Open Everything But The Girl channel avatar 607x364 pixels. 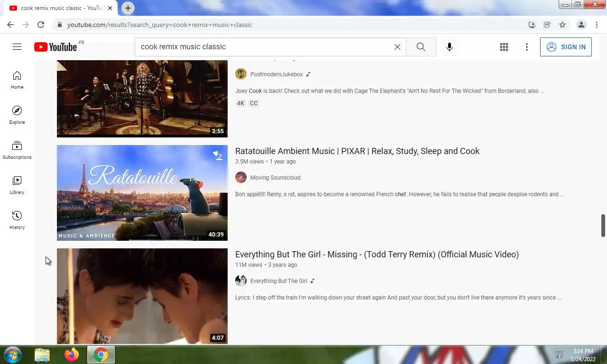pos(241,281)
